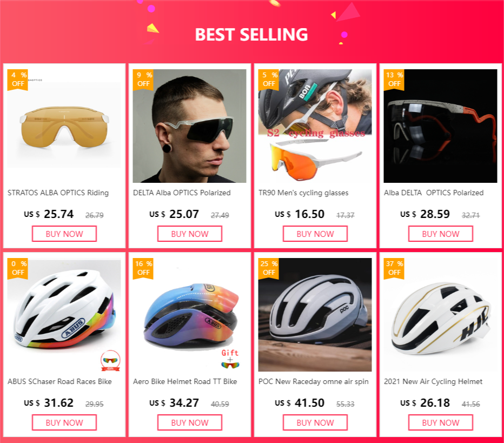Click the Gift sunglasses icon on Aero helmet
Viewport: 504px width, 443px height.
click(x=230, y=359)
